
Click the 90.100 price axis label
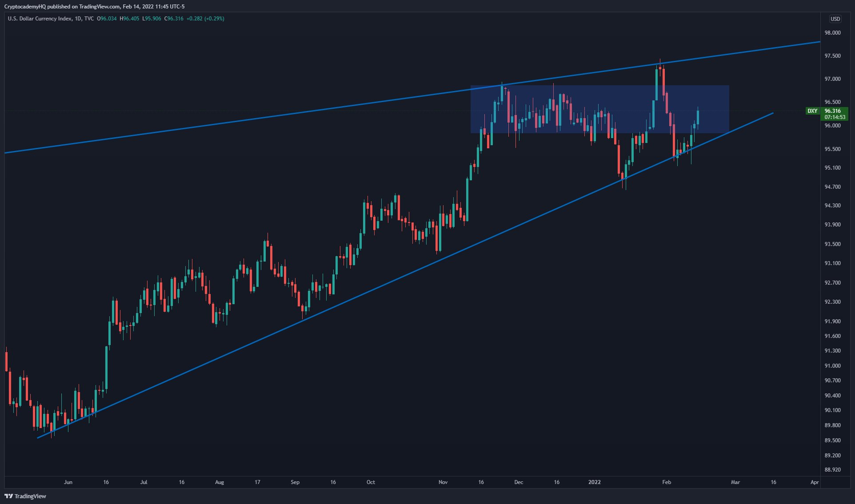tap(832, 410)
